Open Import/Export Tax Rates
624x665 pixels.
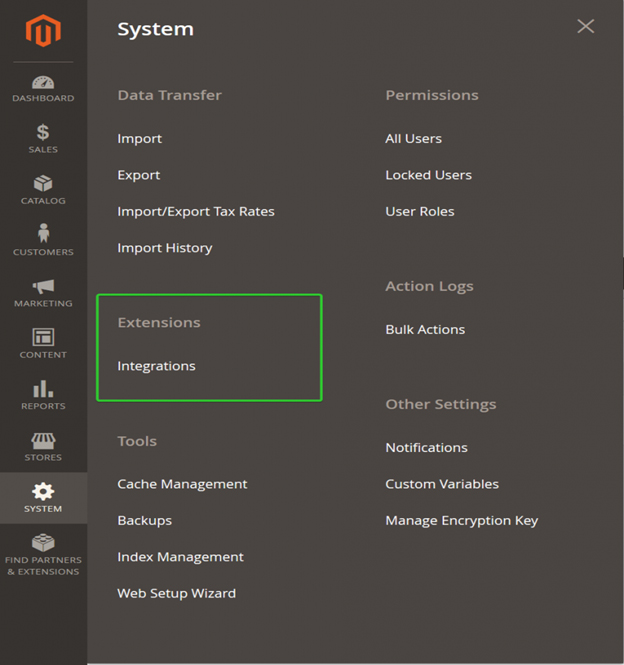tap(196, 211)
